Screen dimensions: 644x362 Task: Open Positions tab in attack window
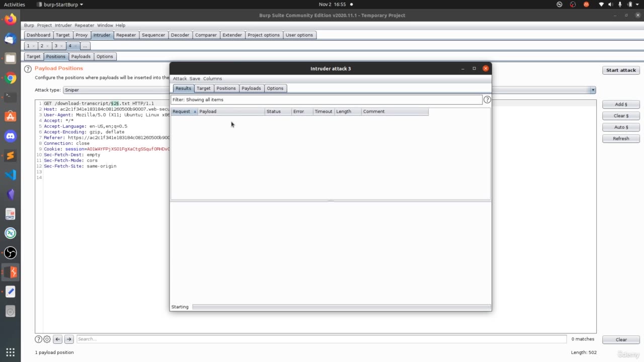[226, 88]
